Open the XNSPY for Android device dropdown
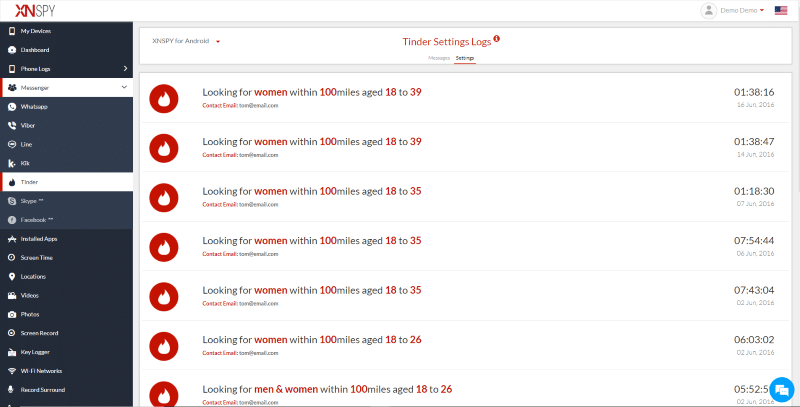This screenshot has height=407, width=800. (186, 41)
